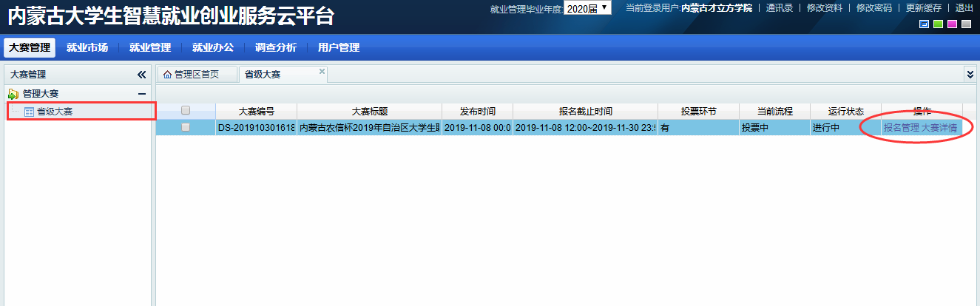Select the green theme swatch

pyautogui.click(x=938, y=24)
